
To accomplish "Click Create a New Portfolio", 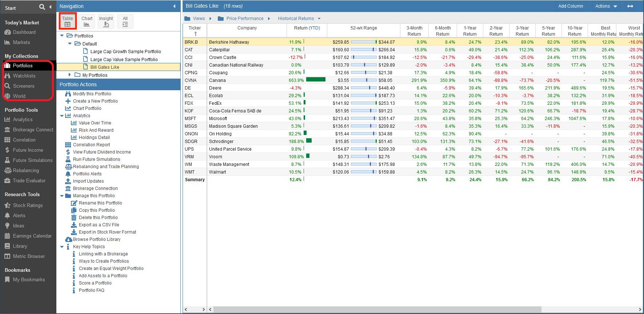I will pos(95,101).
